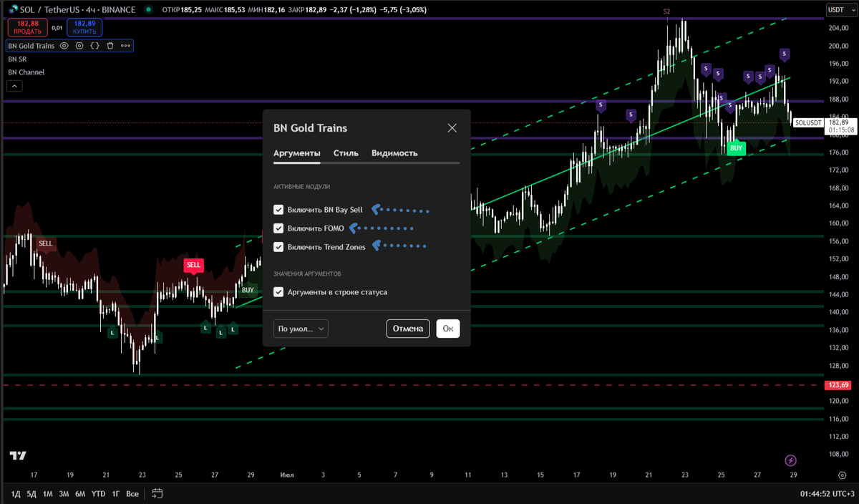This screenshot has width=859, height=504.
Task: Click the green BUY marker near 176
Action: click(x=736, y=148)
